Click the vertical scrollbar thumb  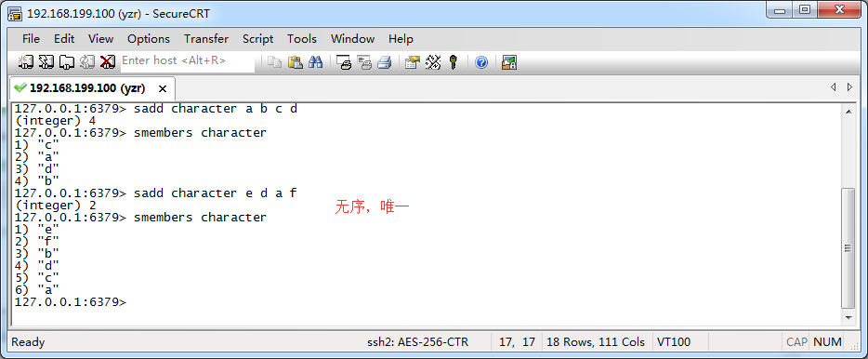848,248
